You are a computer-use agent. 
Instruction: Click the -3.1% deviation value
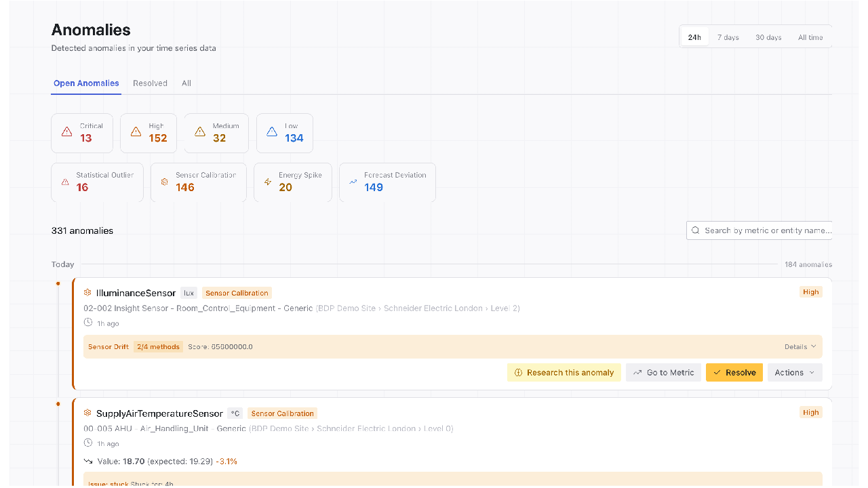pos(226,461)
